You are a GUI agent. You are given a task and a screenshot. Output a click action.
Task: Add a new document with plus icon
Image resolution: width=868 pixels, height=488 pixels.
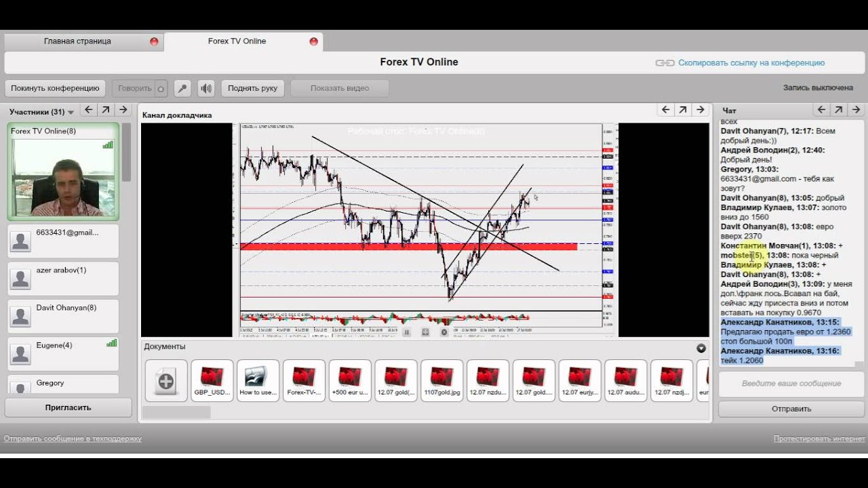coord(166,381)
